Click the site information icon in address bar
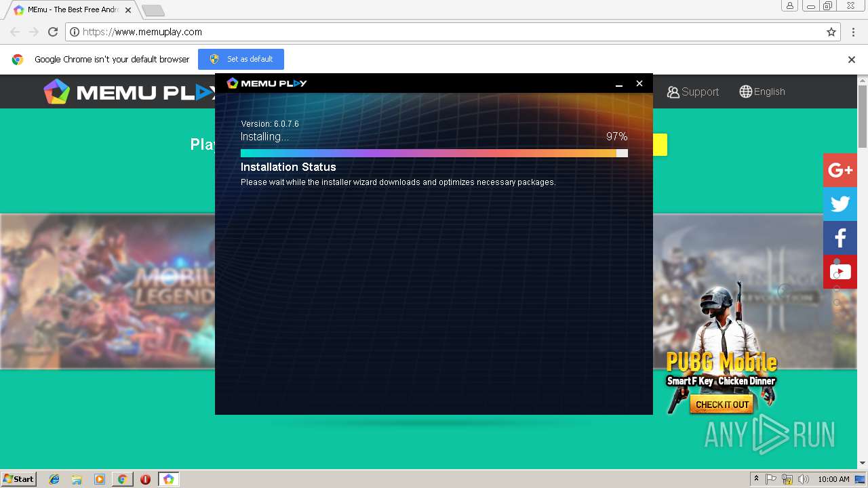The height and width of the screenshot is (488, 868). [x=75, y=32]
